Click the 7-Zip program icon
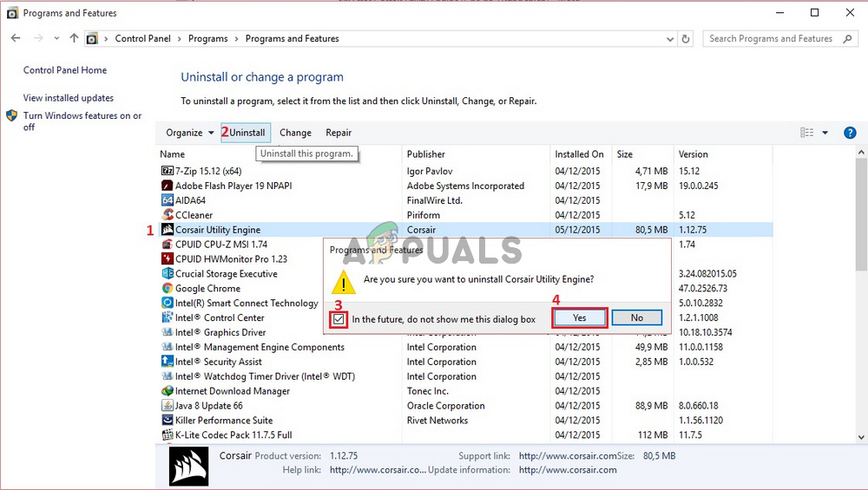Viewport: 868px width, 490px height. click(168, 171)
